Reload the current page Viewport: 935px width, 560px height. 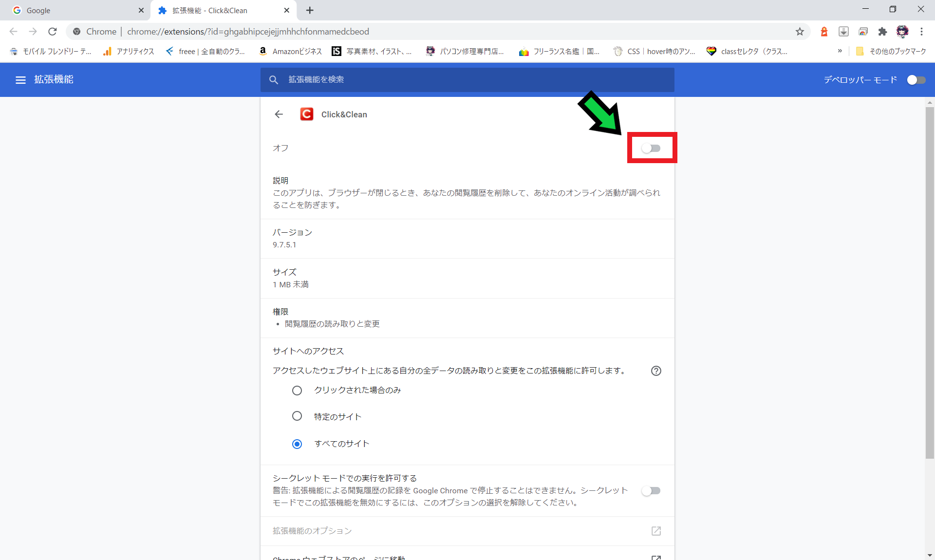pyautogui.click(x=53, y=32)
